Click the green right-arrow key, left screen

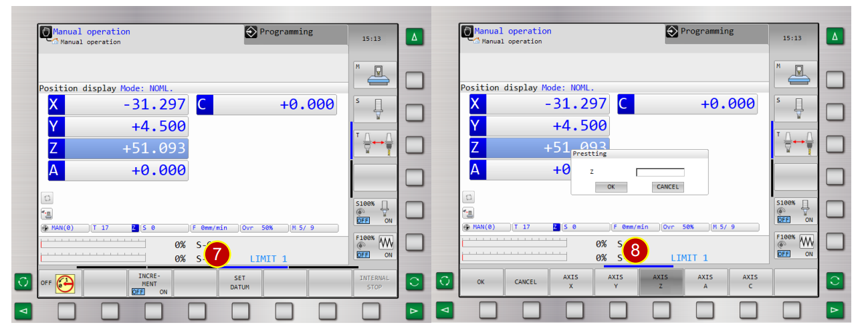pyautogui.click(x=414, y=311)
